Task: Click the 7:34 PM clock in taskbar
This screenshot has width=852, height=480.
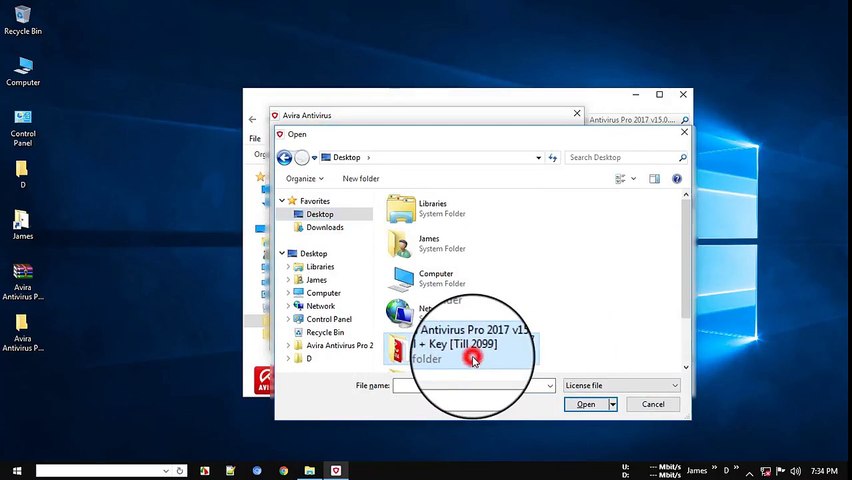Action: 824,471
